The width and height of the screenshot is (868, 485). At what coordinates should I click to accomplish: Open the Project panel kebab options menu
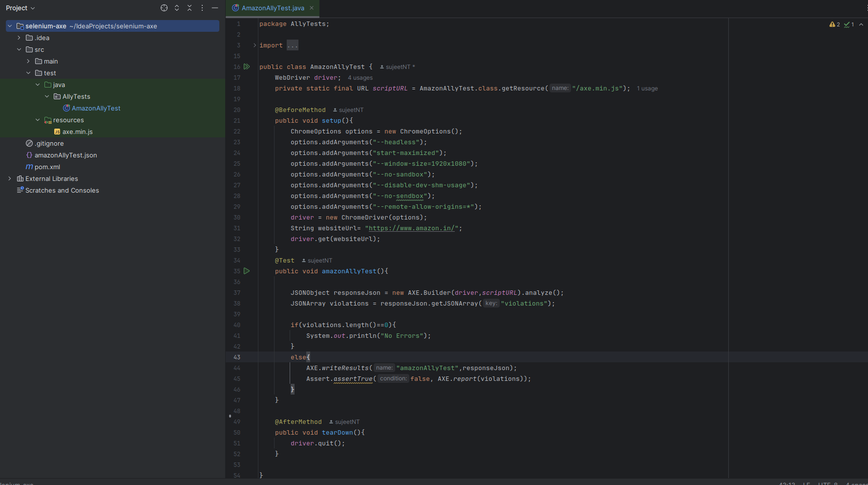(202, 8)
